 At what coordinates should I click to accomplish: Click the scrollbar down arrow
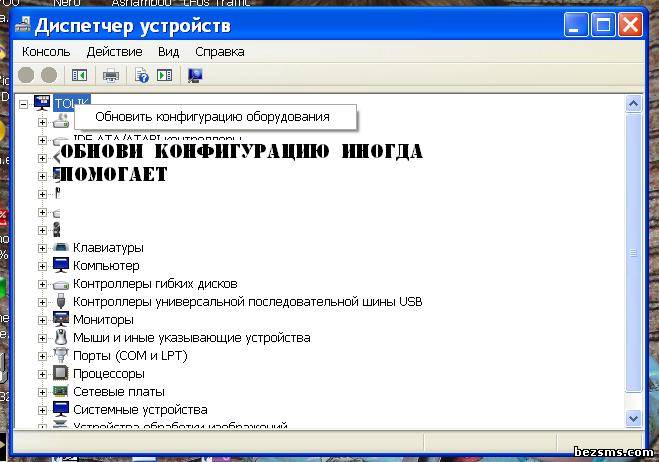point(633,418)
